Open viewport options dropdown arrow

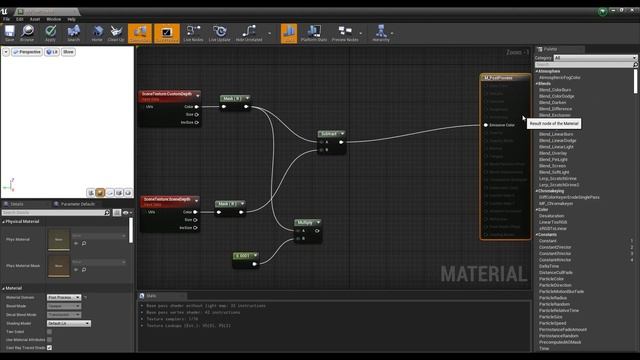[x=6, y=52]
